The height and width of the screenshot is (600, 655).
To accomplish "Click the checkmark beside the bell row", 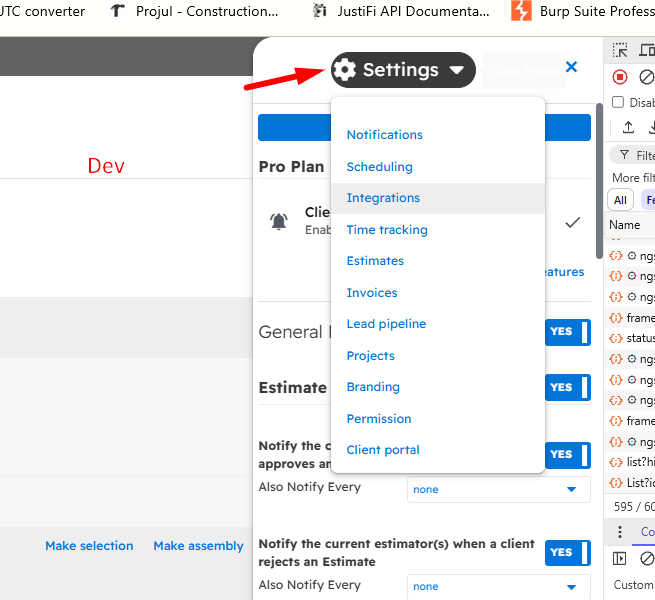I will point(572,222).
